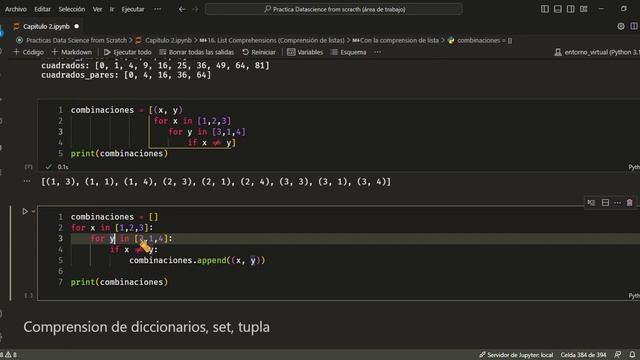Click 'Celda 384 de 394' status item

583,355
